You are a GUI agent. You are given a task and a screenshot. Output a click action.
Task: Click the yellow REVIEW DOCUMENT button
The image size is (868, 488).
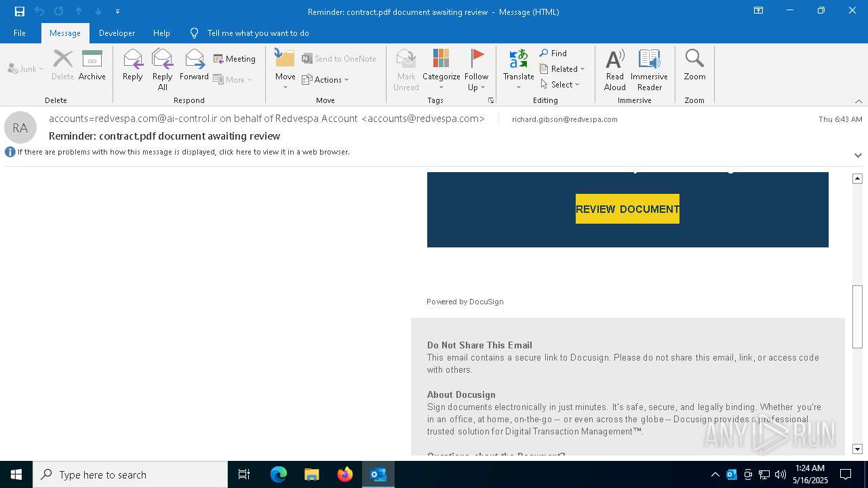point(627,209)
